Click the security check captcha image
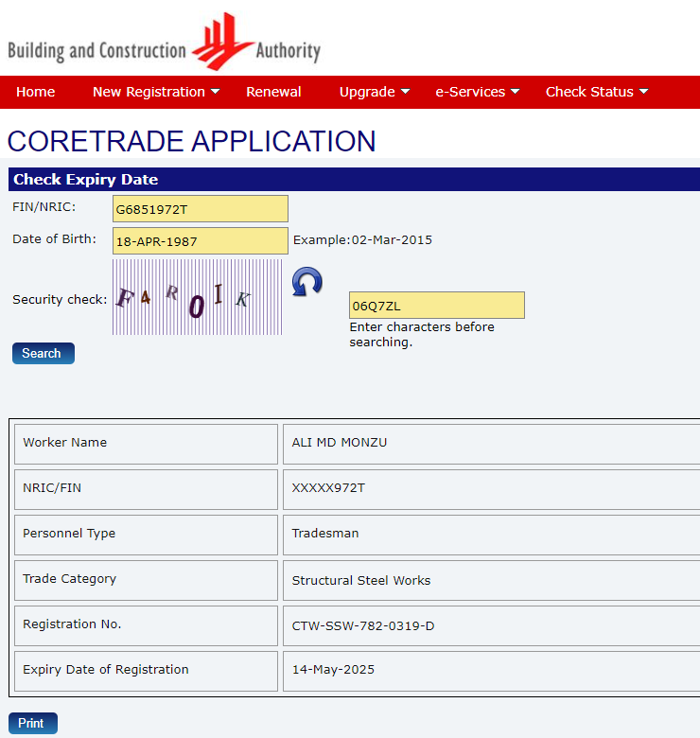Screen dimensions: 700x738 [197, 297]
